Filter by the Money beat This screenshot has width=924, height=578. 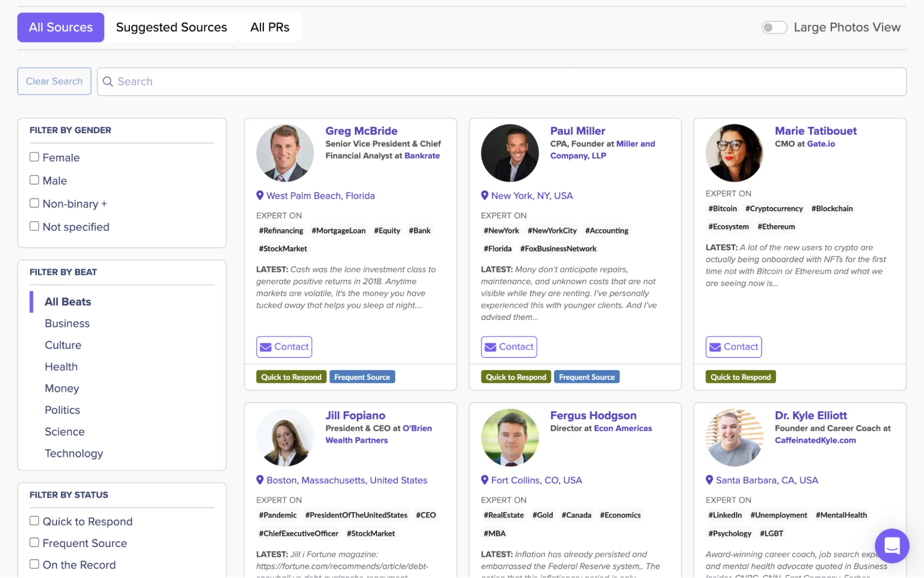62,388
